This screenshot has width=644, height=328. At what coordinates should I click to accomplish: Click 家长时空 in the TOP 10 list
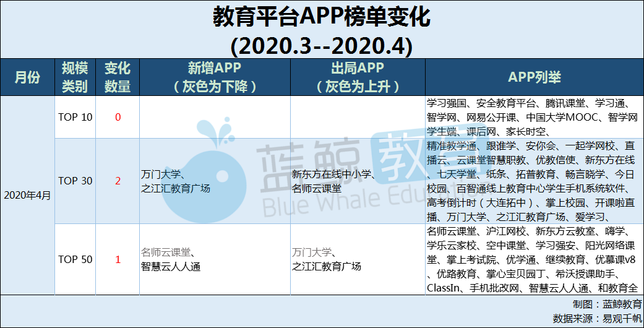(x=526, y=132)
